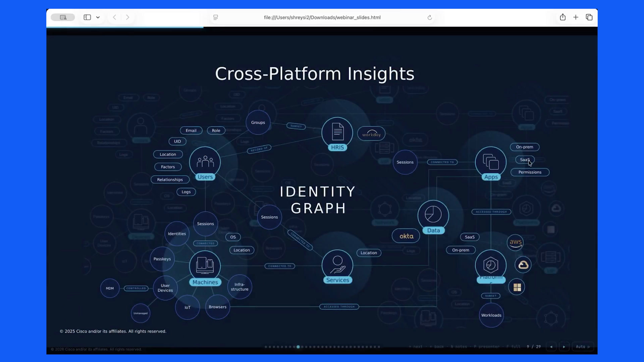Select the Permissions tag near Apps
This screenshot has width=644, height=362.
pyautogui.click(x=530, y=172)
